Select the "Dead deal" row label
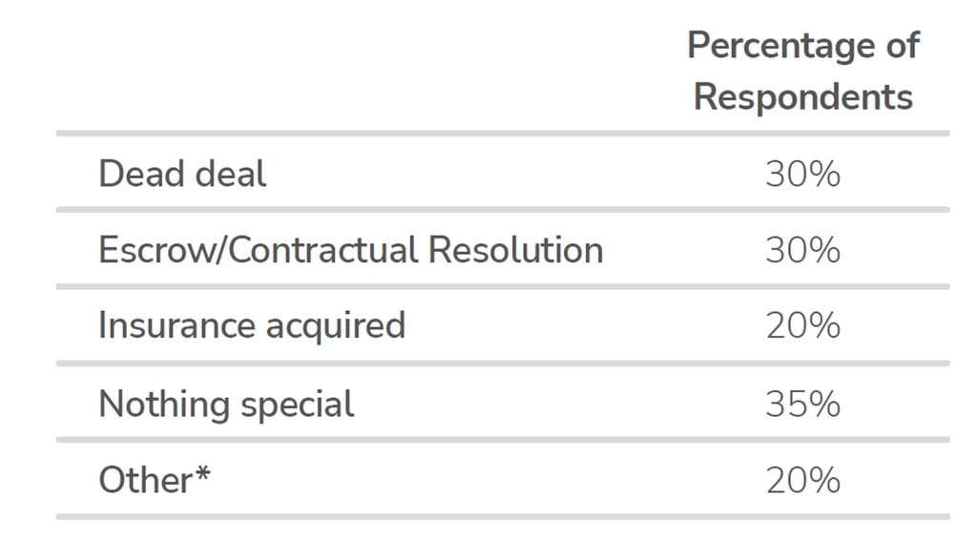Viewport: 977px width, 560px height. (x=182, y=174)
